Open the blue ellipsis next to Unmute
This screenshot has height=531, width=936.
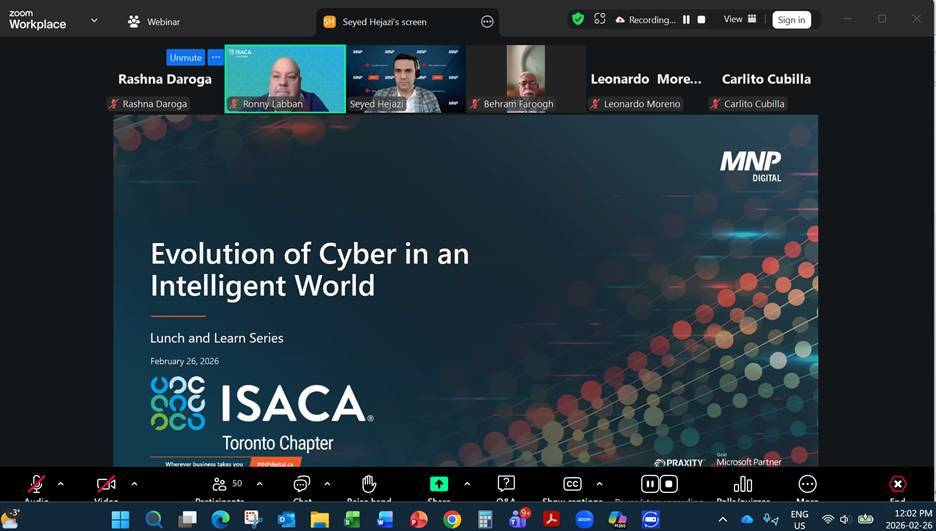tap(215, 57)
